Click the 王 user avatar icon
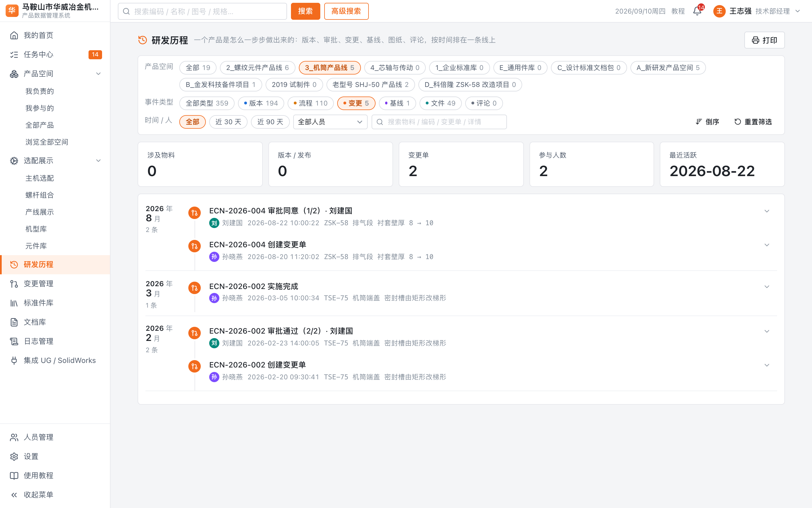Image resolution: width=812 pixels, height=508 pixels. 719,11
